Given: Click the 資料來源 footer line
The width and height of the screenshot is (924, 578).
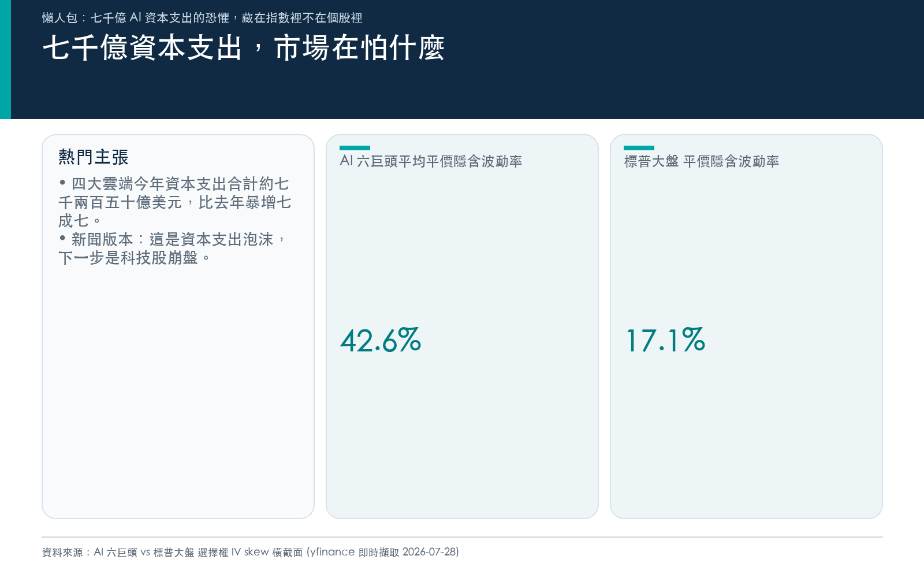Looking at the screenshot, I should 251,552.
